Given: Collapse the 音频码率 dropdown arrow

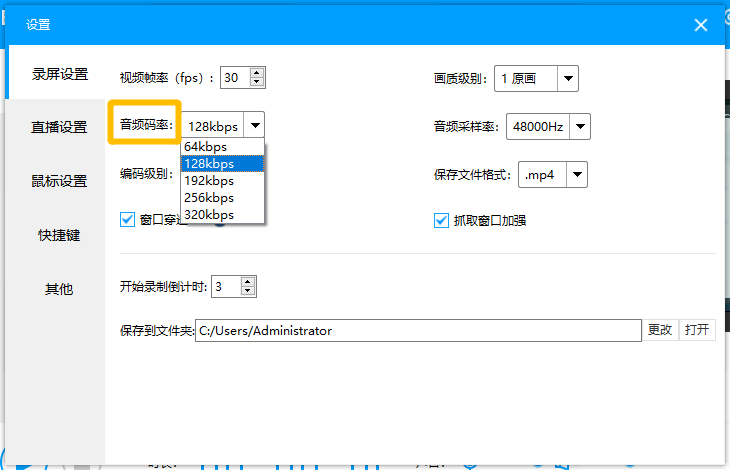Looking at the screenshot, I should [x=255, y=125].
